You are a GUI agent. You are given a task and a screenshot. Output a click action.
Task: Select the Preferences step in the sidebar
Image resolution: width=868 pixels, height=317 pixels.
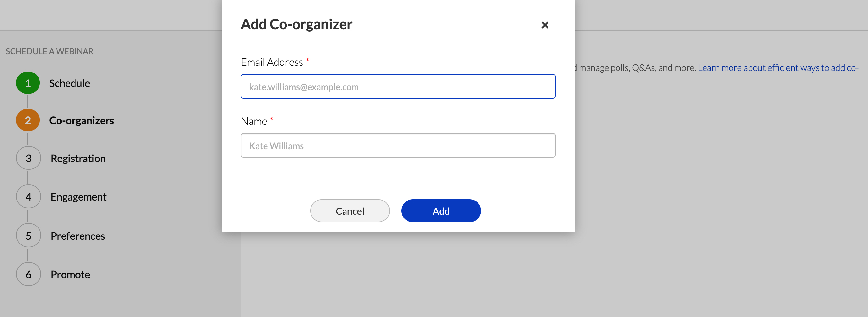point(77,235)
